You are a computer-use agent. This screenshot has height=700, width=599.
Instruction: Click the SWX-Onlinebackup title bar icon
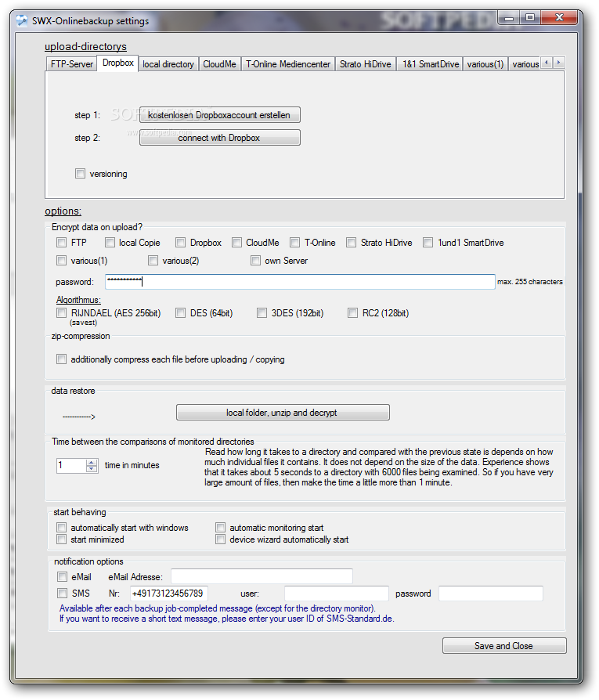pos(21,21)
